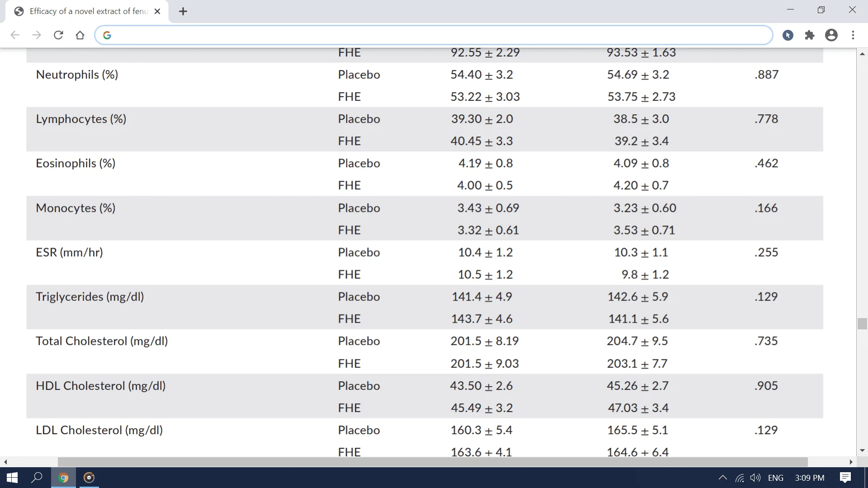Image resolution: width=868 pixels, height=488 pixels.
Task: Click the Eosinophils (%) row label
Action: coord(75,163)
